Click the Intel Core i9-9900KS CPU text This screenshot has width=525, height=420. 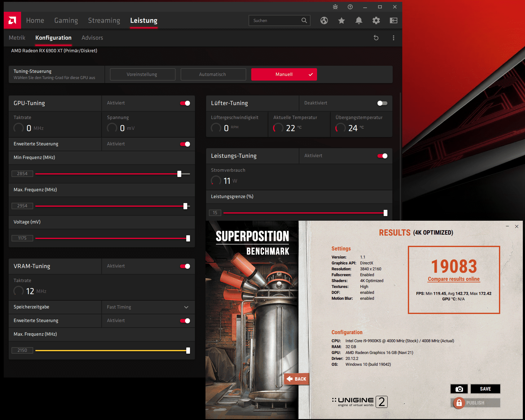coord(400,341)
